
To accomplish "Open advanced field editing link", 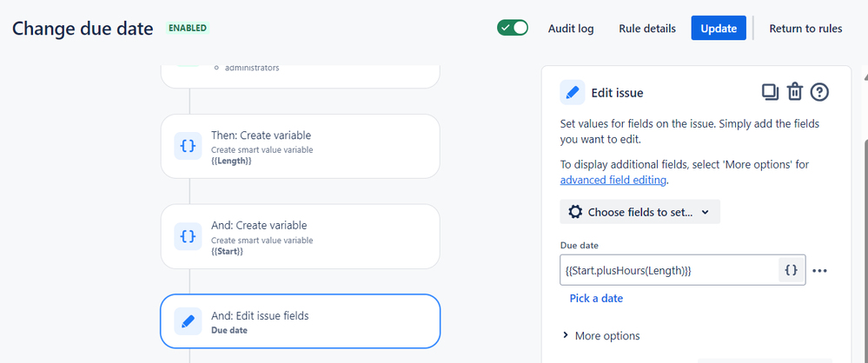I will (613, 180).
